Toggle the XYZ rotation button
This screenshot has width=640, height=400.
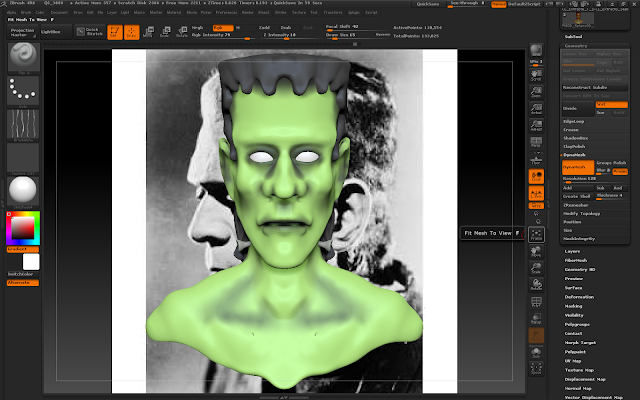click(536, 206)
